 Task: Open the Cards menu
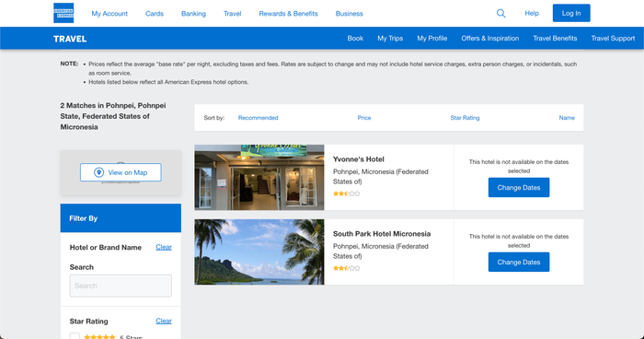point(155,14)
